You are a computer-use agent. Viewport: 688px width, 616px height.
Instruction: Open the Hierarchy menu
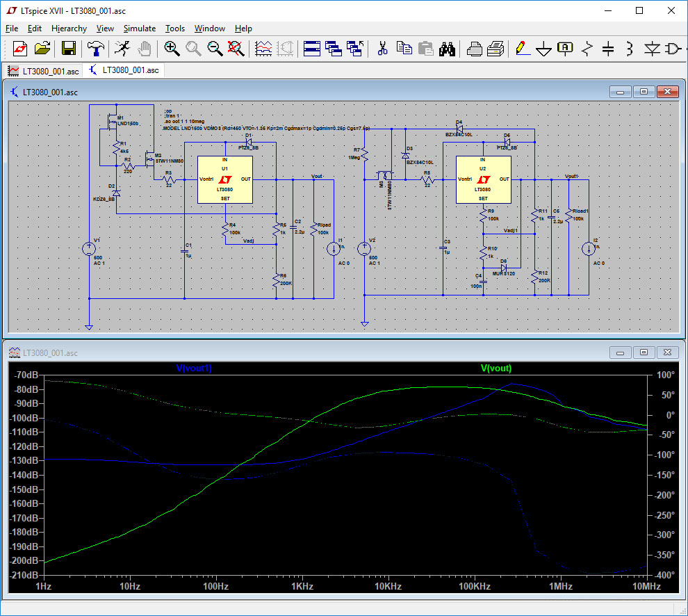(69, 29)
